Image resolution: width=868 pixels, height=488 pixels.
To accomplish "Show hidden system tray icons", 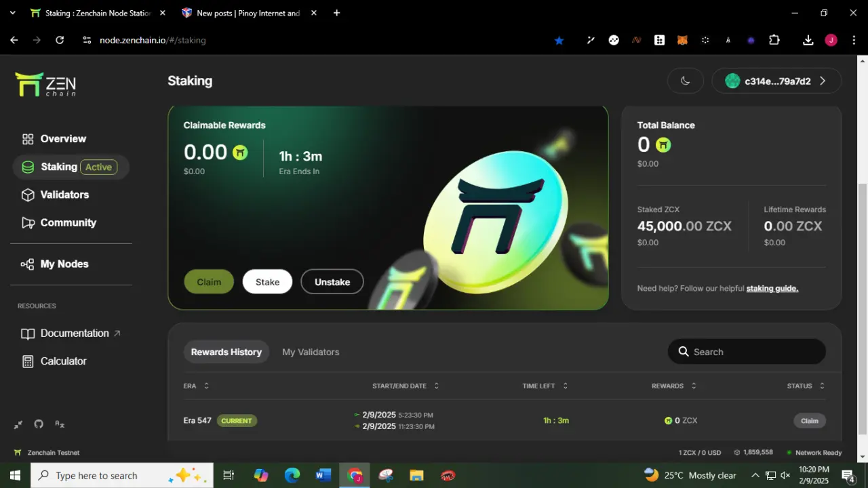I will (755, 475).
